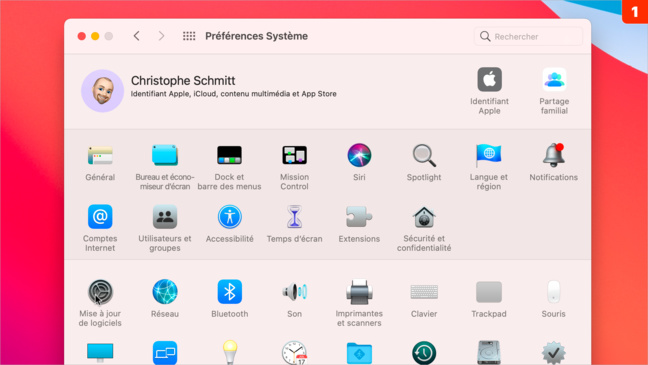Open the Clavier keyboard settings
This screenshot has height=365, width=648.
point(424,292)
